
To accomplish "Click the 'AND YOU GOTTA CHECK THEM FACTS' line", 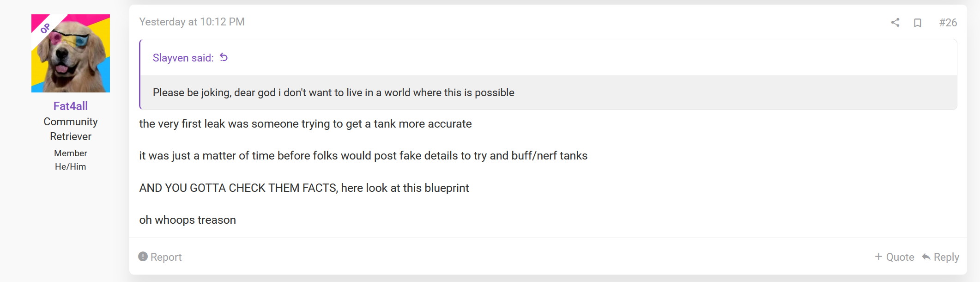I will (304, 188).
